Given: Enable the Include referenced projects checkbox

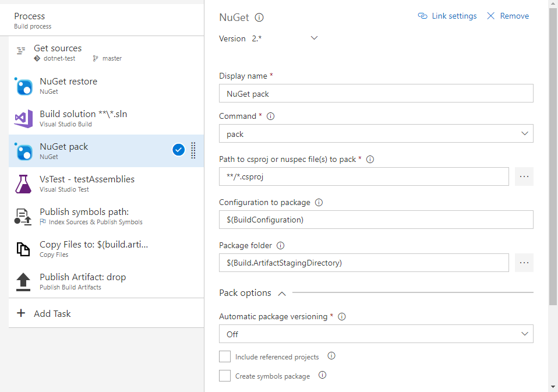Looking at the screenshot, I should click(x=225, y=356).
